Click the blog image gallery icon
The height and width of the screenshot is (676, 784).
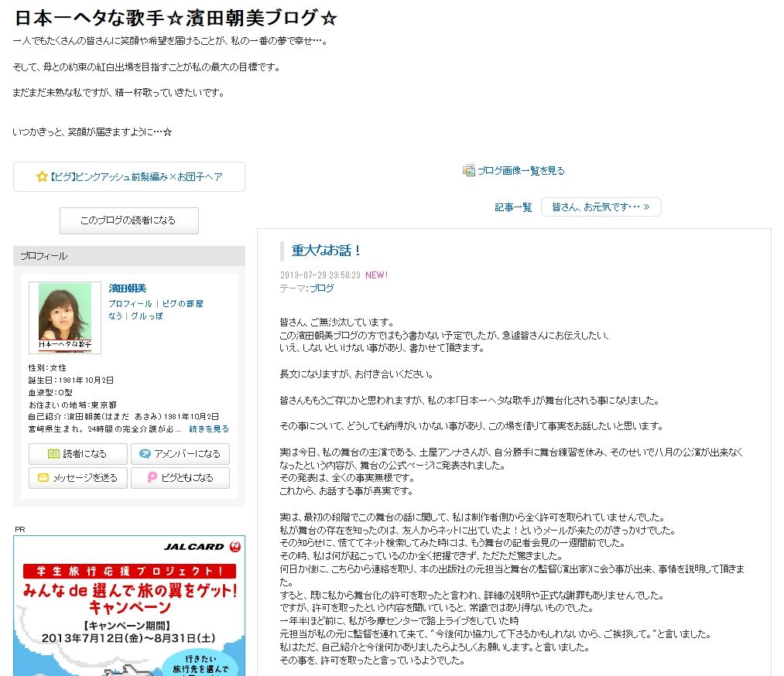[468, 170]
